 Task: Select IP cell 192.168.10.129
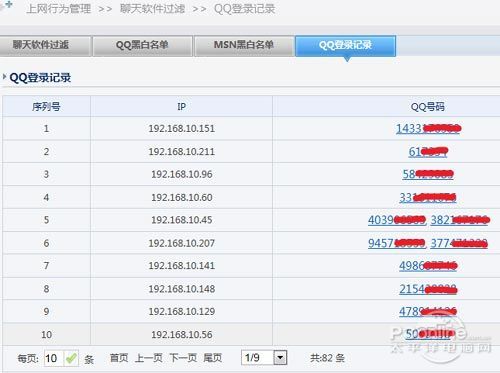pos(182,311)
